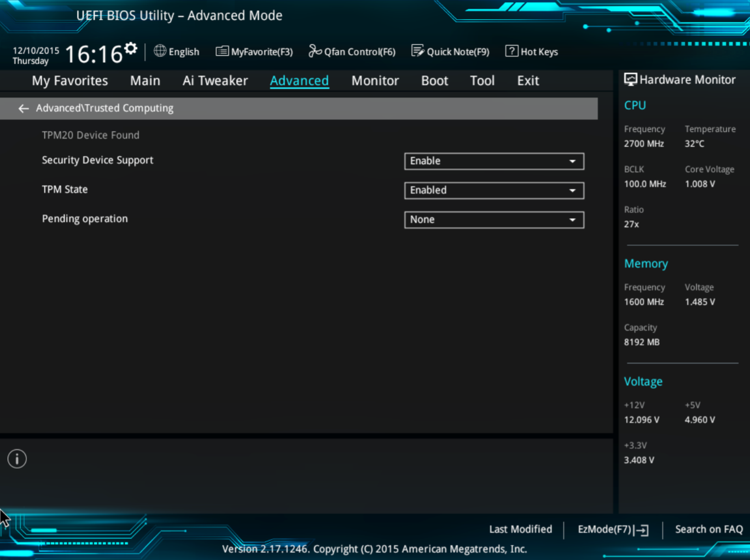Image resolution: width=750 pixels, height=560 pixels.
Task: Open the Pending operation dropdown
Action: click(x=493, y=220)
